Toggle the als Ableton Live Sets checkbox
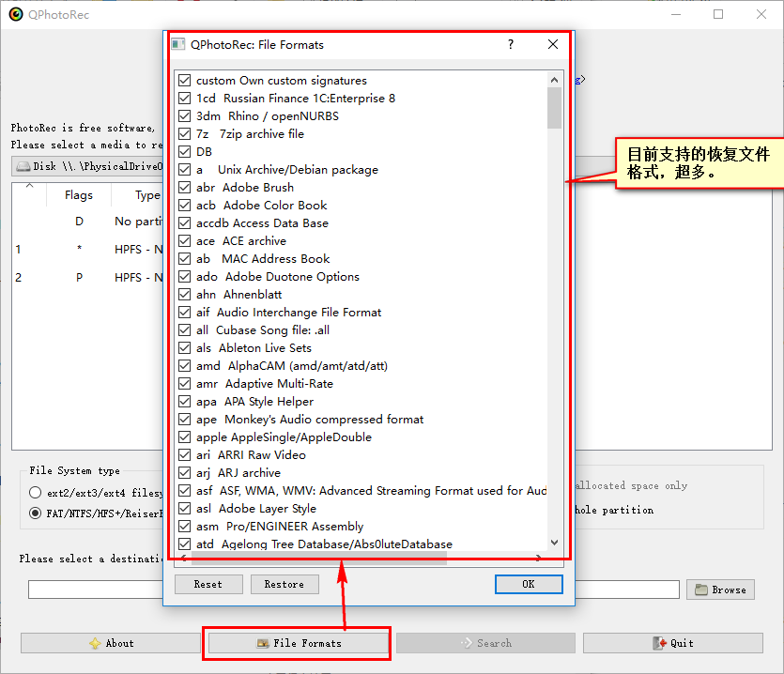784x674 pixels. coord(185,348)
